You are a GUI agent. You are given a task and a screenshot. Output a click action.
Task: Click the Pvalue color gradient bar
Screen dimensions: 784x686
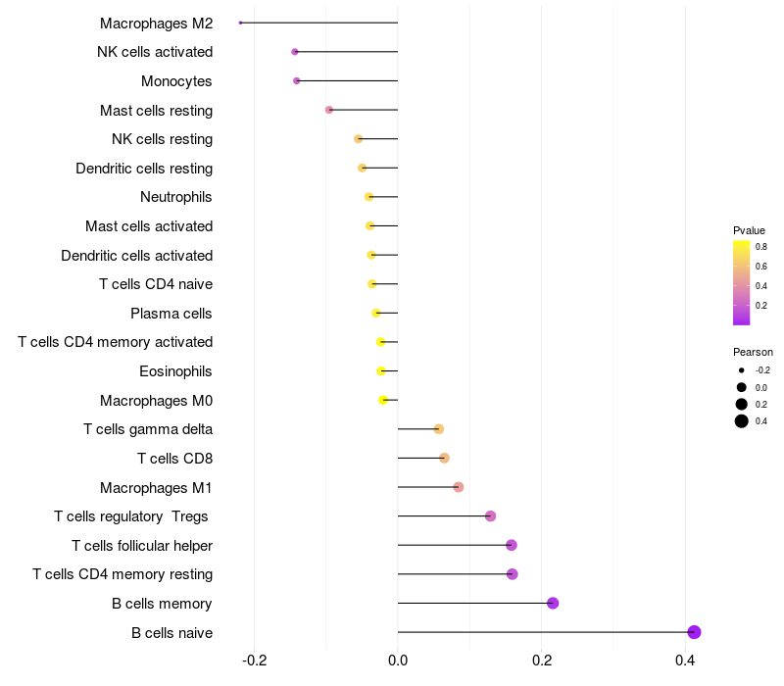pos(742,283)
